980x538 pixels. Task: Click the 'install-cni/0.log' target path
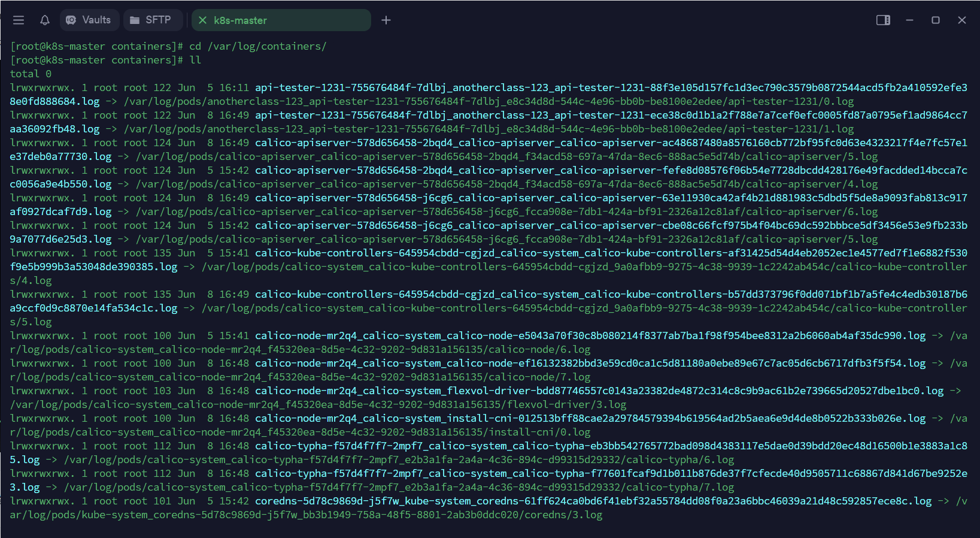539,432
